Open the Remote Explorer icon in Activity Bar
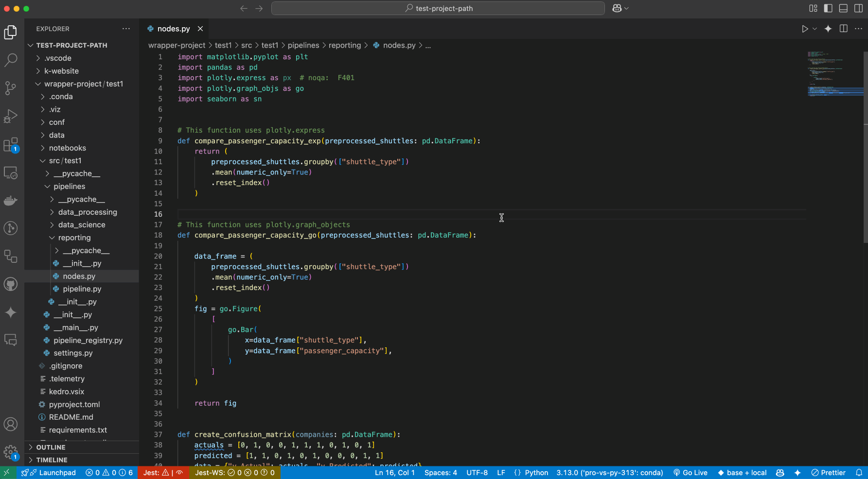The image size is (868, 479). coord(11,172)
